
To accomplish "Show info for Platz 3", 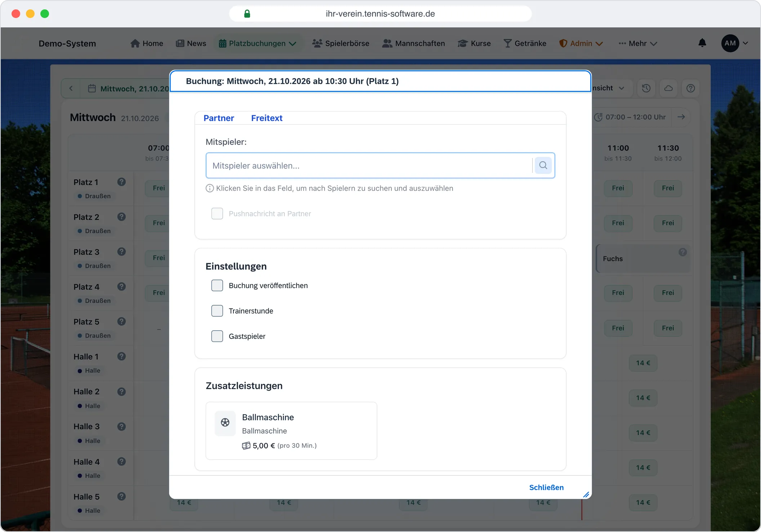I will [x=121, y=252].
